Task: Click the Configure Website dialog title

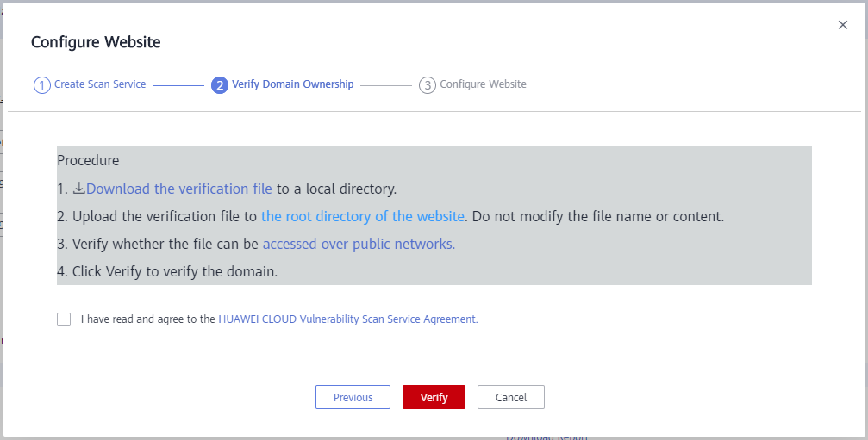Action: (x=96, y=42)
